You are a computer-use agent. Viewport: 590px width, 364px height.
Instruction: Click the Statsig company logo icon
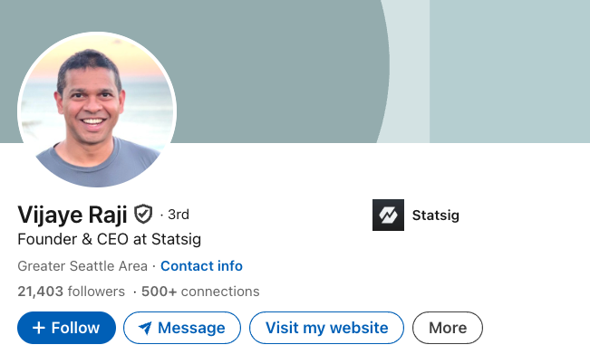coord(388,216)
